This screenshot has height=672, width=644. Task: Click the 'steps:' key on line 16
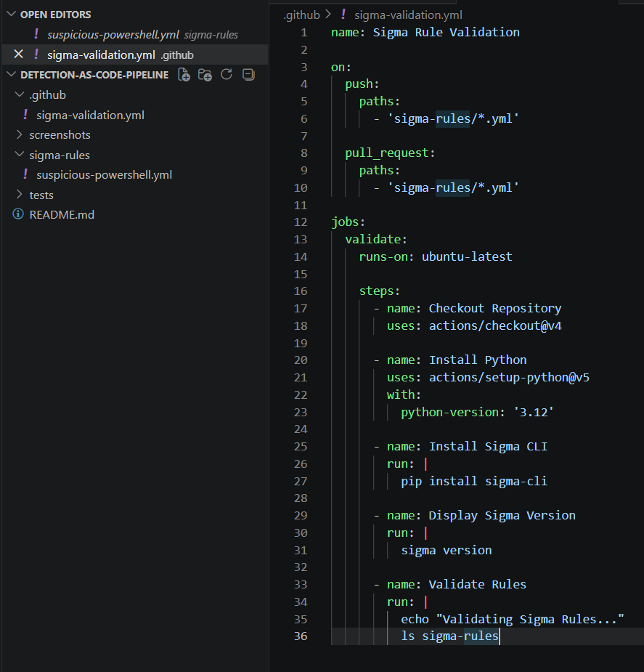380,291
